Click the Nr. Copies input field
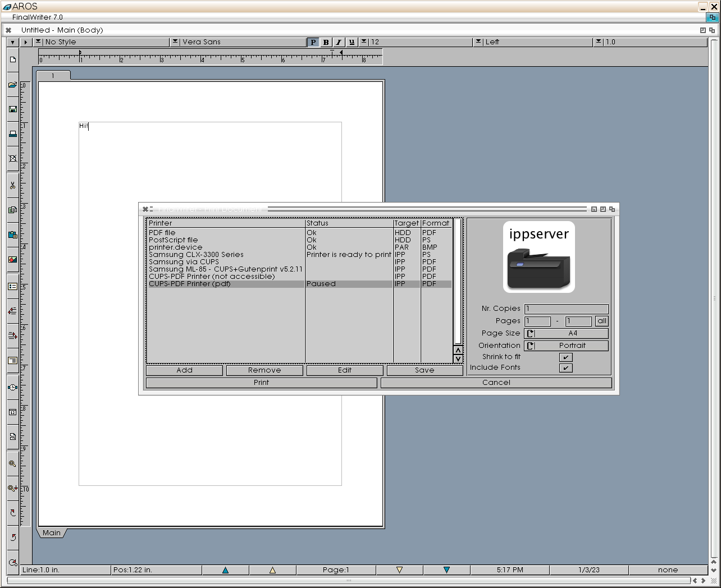The image size is (721, 588). (567, 309)
